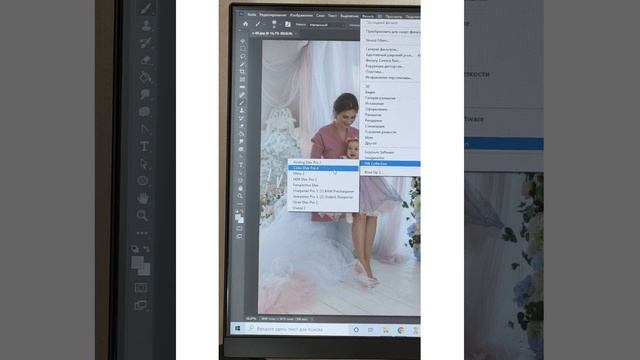The image size is (640, 360).
Task: Open Task View on the taskbar
Action: (x=371, y=330)
